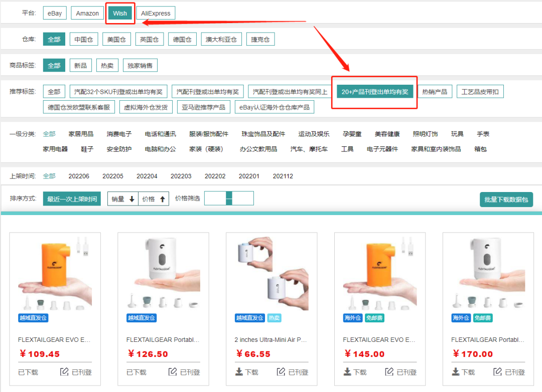Open white FLEXTAILGEAR Portable ¥126.50 image
This screenshot has height=392, width=542.
point(163,273)
